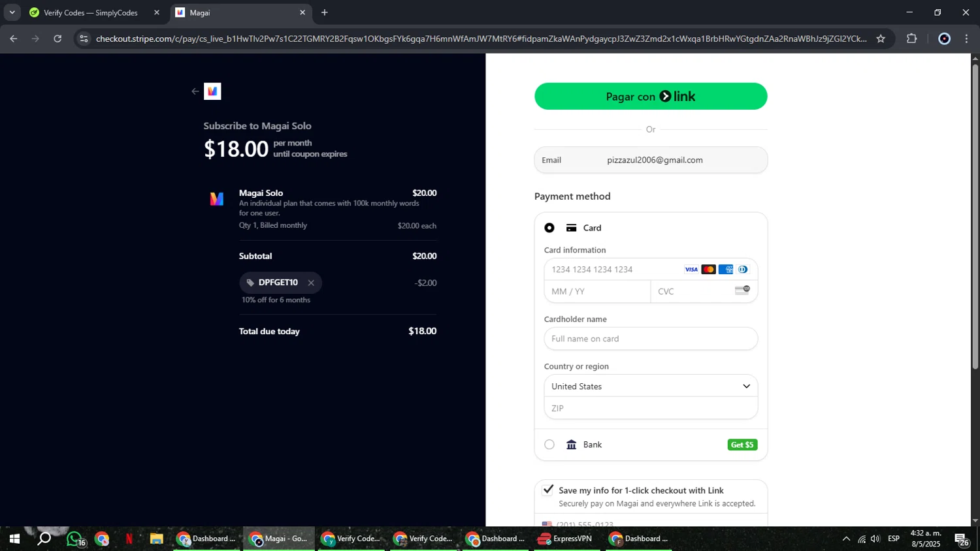
Task: Uncheck Save my info for 1-click checkout
Action: [x=548, y=490]
